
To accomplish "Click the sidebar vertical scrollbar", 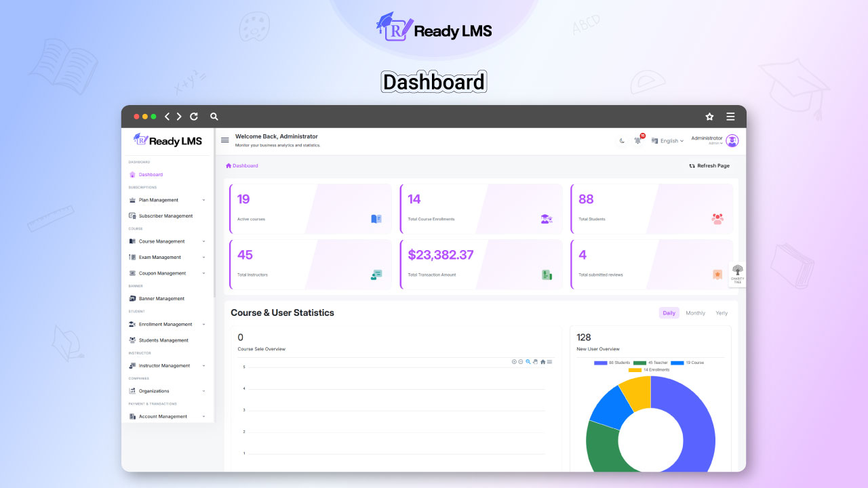I will [214, 213].
